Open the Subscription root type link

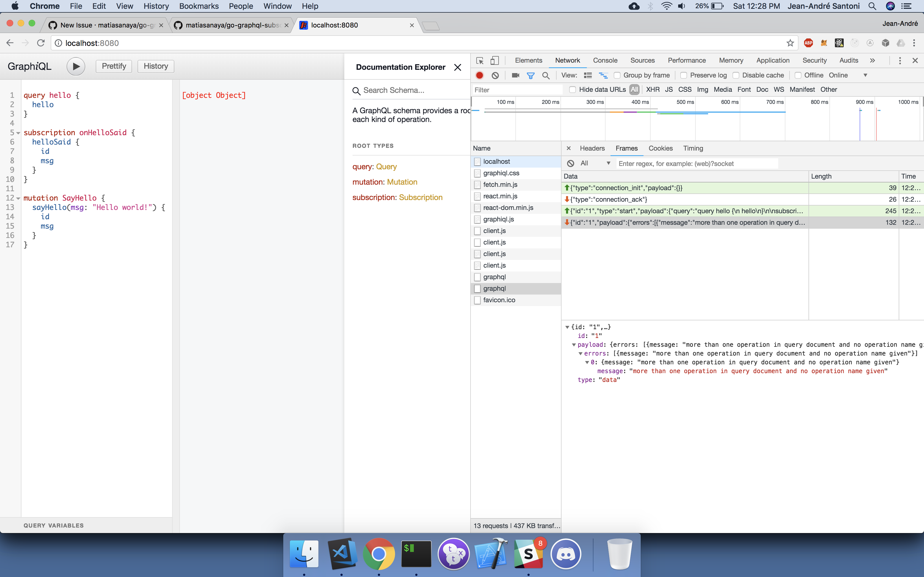(x=420, y=197)
